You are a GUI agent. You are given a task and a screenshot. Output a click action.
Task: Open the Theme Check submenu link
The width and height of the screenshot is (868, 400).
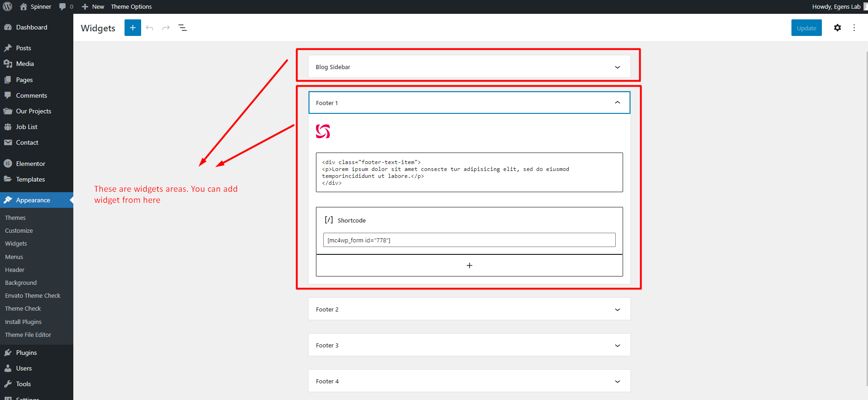tap(23, 308)
